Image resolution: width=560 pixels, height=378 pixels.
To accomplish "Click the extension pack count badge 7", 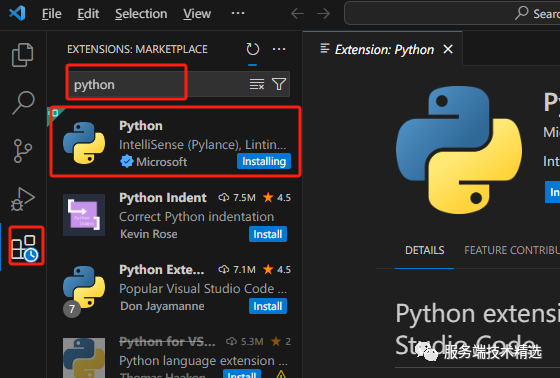I will click(72, 309).
